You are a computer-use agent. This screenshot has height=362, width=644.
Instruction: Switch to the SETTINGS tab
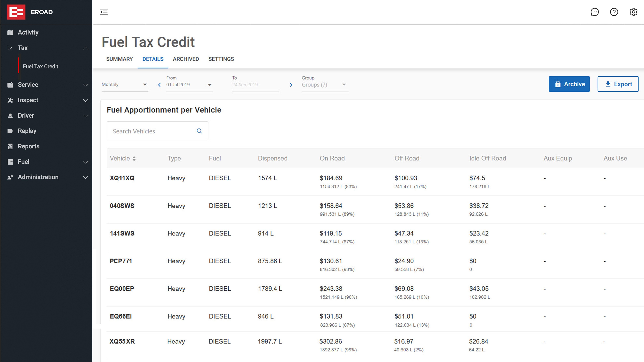[x=221, y=59]
